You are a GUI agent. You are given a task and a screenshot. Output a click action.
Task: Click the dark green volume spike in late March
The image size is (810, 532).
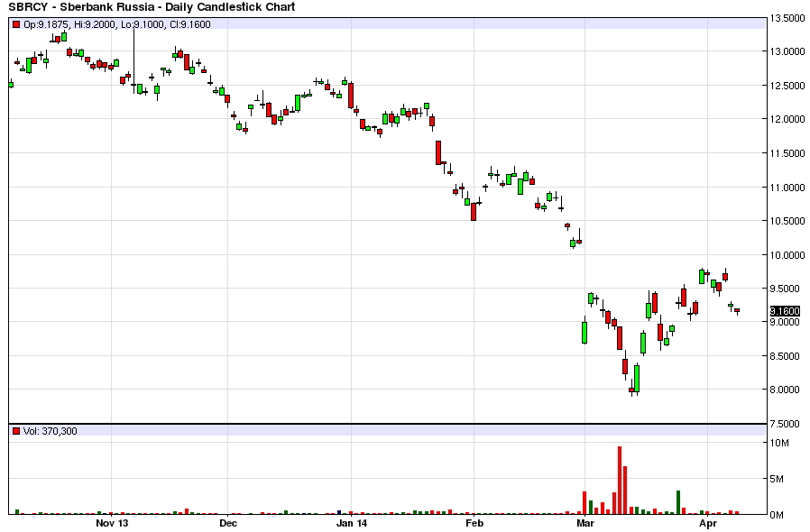tap(678, 502)
